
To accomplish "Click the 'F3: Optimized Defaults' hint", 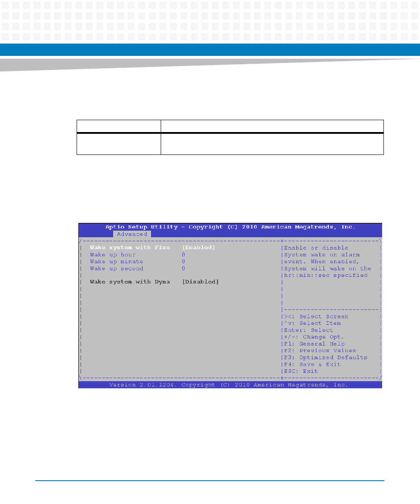I will (x=325, y=357).
